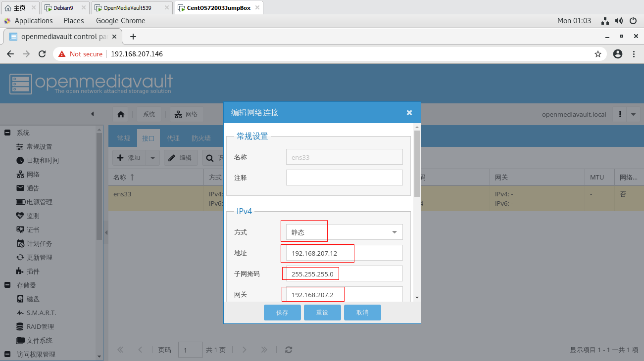Click 保存 to save the network connection
This screenshot has height=361, width=644.
click(282, 312)
